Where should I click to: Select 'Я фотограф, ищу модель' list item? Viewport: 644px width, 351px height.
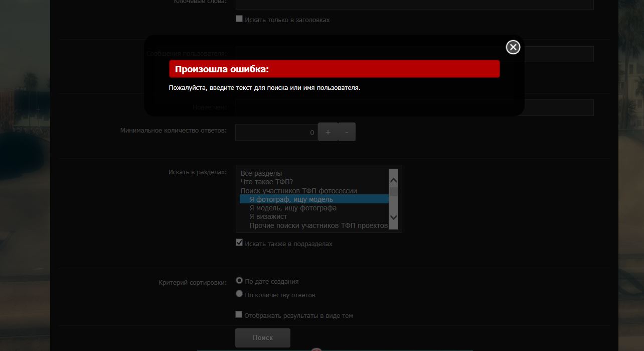click(291, 199)
